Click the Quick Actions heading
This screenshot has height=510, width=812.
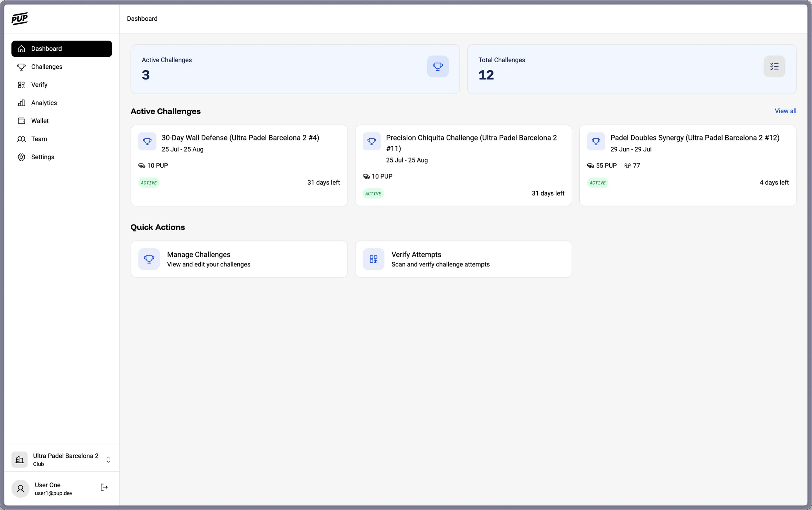point(158,227)
